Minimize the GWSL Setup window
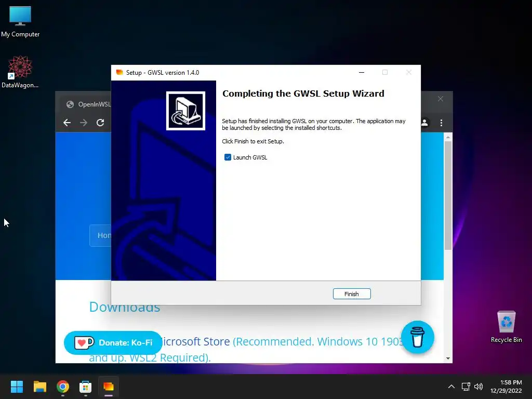532x399 pixels. [x=362, y=72]
